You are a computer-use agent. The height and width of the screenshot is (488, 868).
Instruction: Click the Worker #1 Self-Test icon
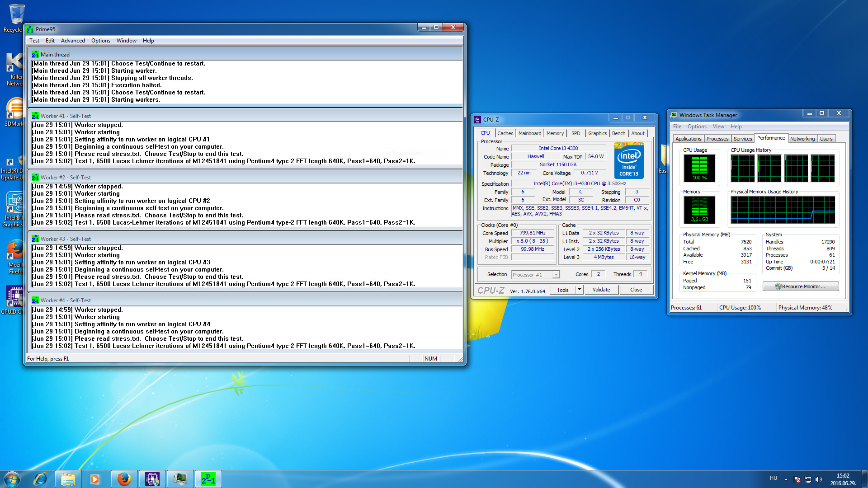pyautogui.click(x=35, y=116)
